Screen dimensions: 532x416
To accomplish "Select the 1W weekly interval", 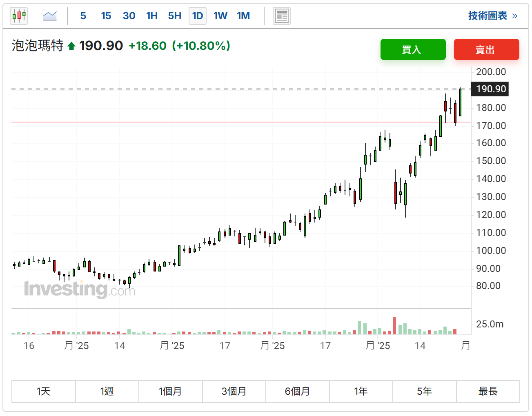I will [220, 16].
